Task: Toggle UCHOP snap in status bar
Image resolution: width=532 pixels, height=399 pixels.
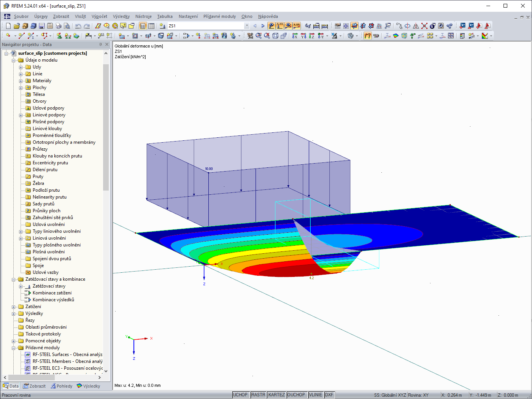Action: [x=240, y=395]
